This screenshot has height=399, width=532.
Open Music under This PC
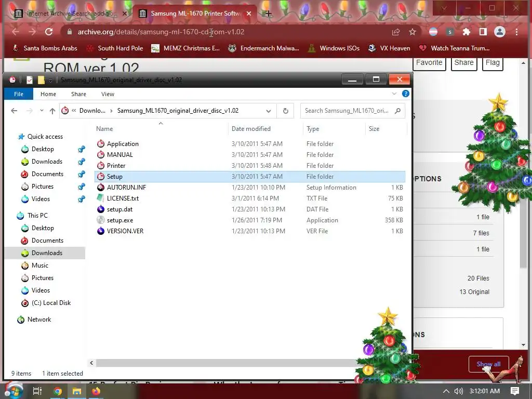[x=39, y=265]
